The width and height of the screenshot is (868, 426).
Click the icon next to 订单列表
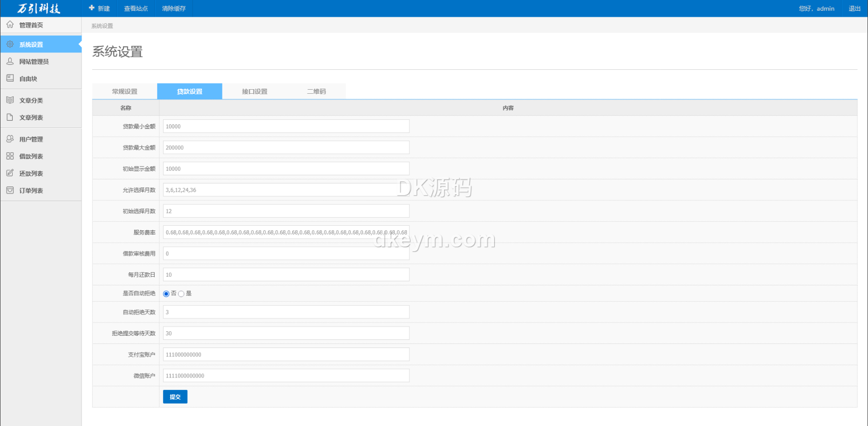coord(10,190)
